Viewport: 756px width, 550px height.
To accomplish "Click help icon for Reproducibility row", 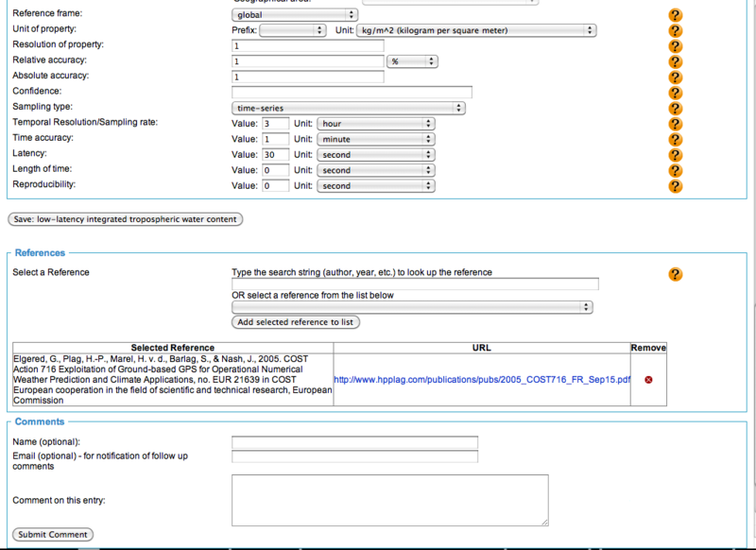I will point(675,186).
